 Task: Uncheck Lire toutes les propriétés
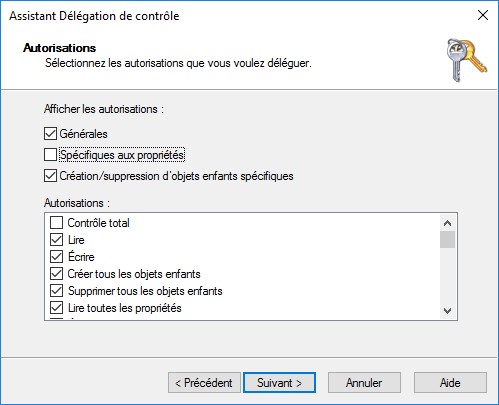point(56,308)
